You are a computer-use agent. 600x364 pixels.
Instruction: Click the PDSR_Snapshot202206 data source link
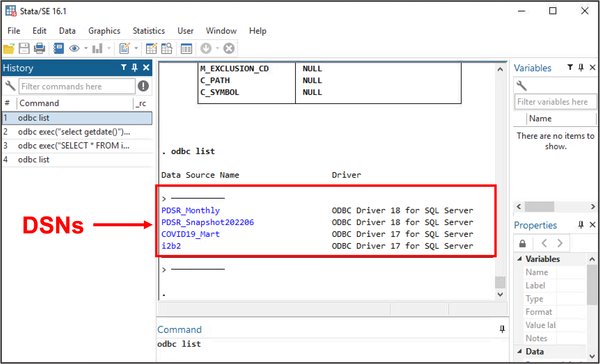point(208,222)
